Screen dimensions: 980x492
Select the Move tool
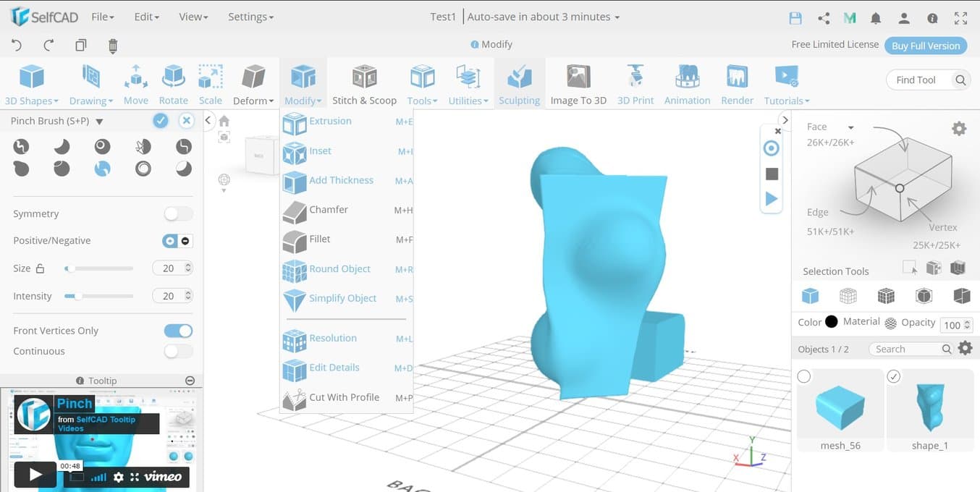click(x=135, y=85)
